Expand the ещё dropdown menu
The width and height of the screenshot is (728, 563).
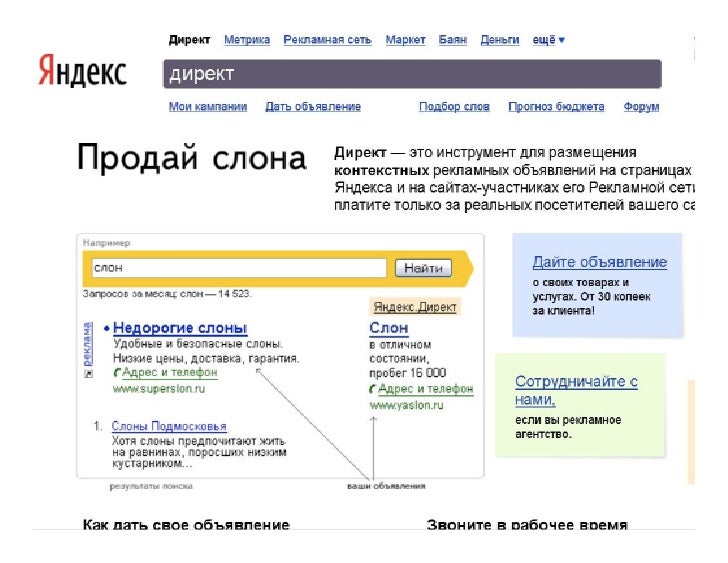pos(548,40)
